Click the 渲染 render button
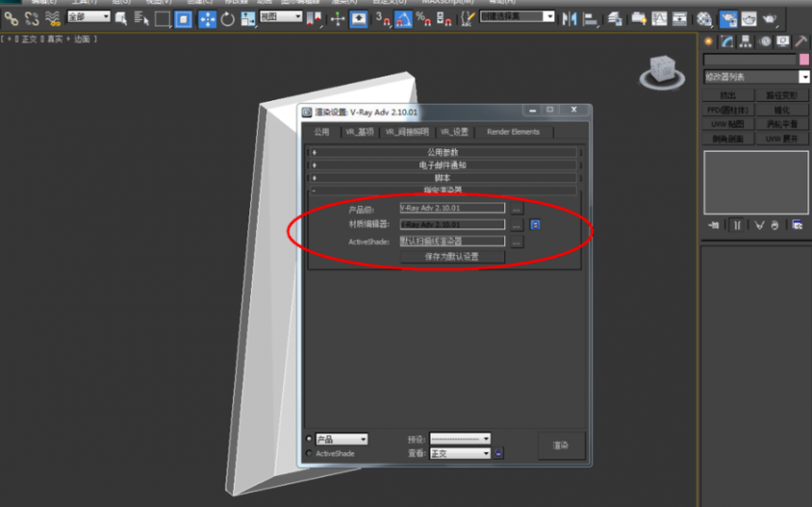Image resolution: width=812 pixels, height=507 pixels. coord(561,446)
